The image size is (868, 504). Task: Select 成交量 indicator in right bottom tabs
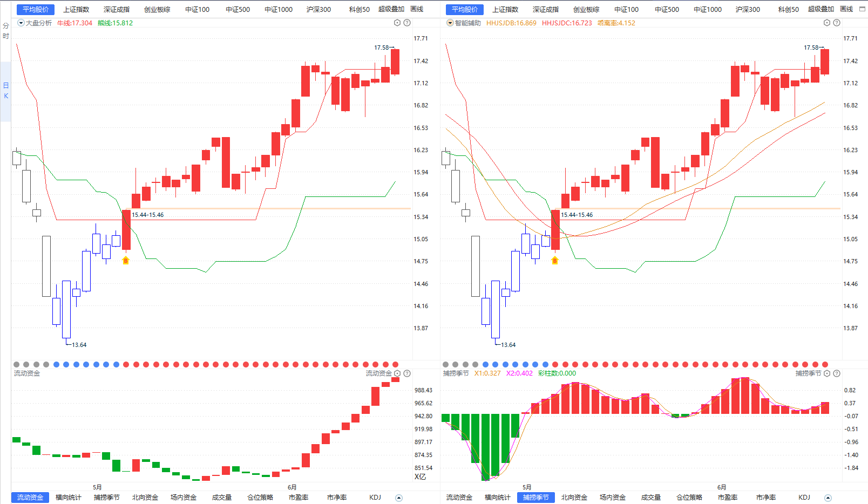click(x=651, y=498)
